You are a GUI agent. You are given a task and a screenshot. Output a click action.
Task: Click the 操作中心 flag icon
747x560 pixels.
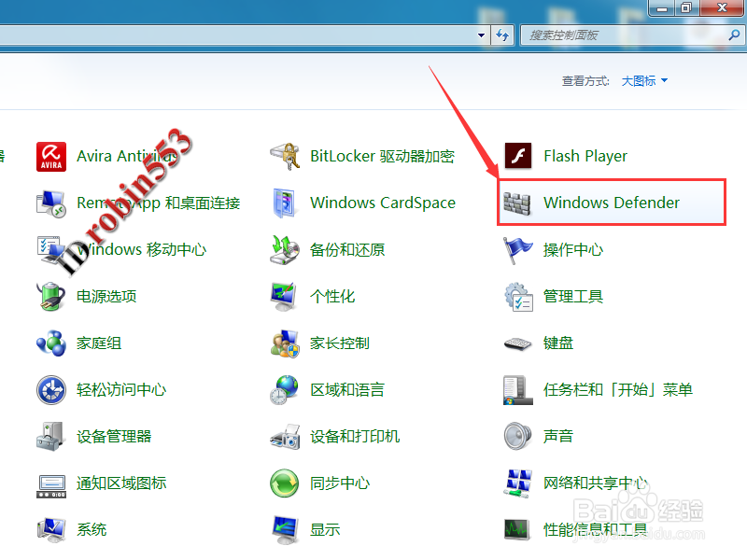click(518, 249)
